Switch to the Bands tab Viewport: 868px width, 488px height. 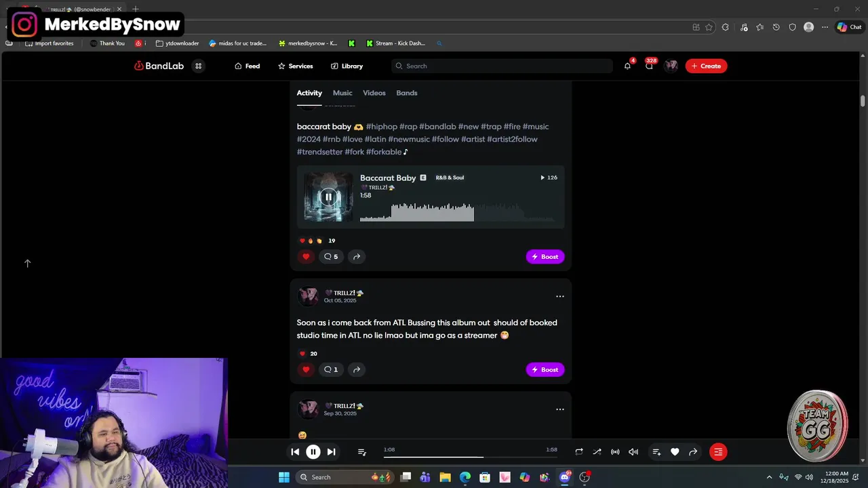pos(407,93)
